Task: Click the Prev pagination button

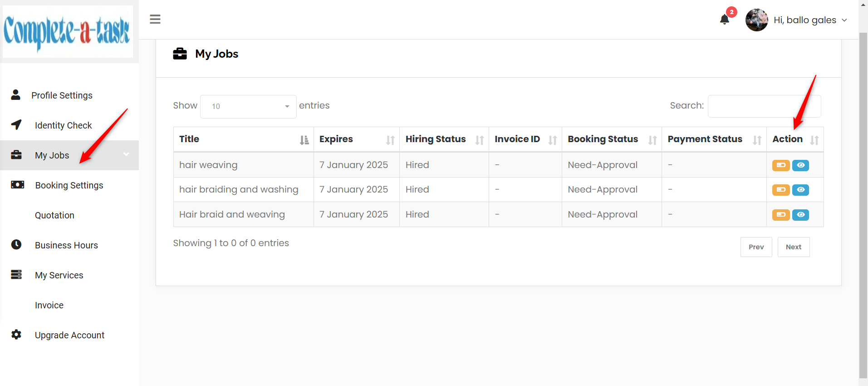Action: (756, 247)
